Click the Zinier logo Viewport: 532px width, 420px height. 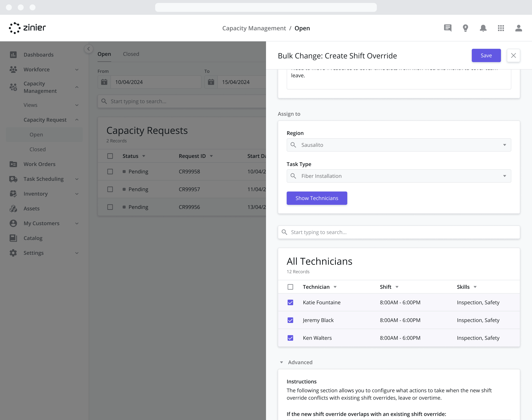pos(27,28)
